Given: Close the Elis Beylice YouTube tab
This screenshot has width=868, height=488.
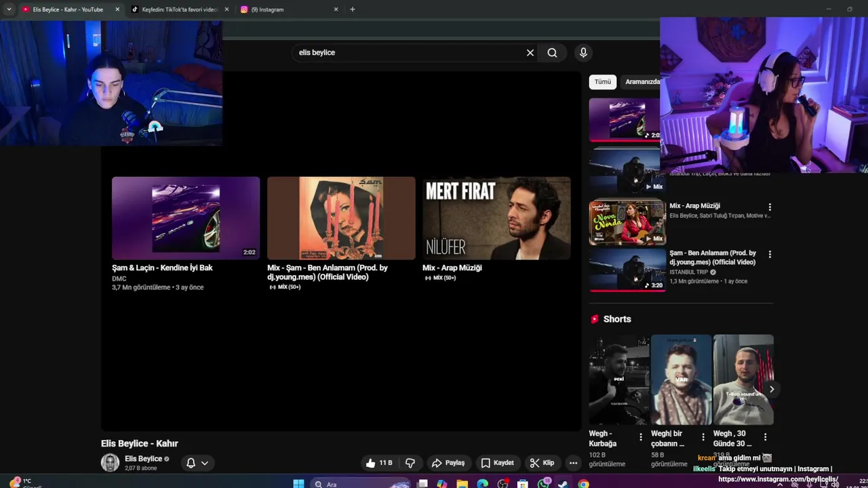Looking at the screenshot, I should coord(117,9).
